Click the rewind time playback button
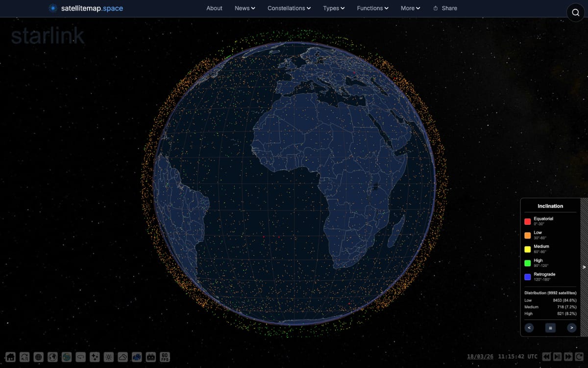Viewport: 588px width, 368px height. 546,357
